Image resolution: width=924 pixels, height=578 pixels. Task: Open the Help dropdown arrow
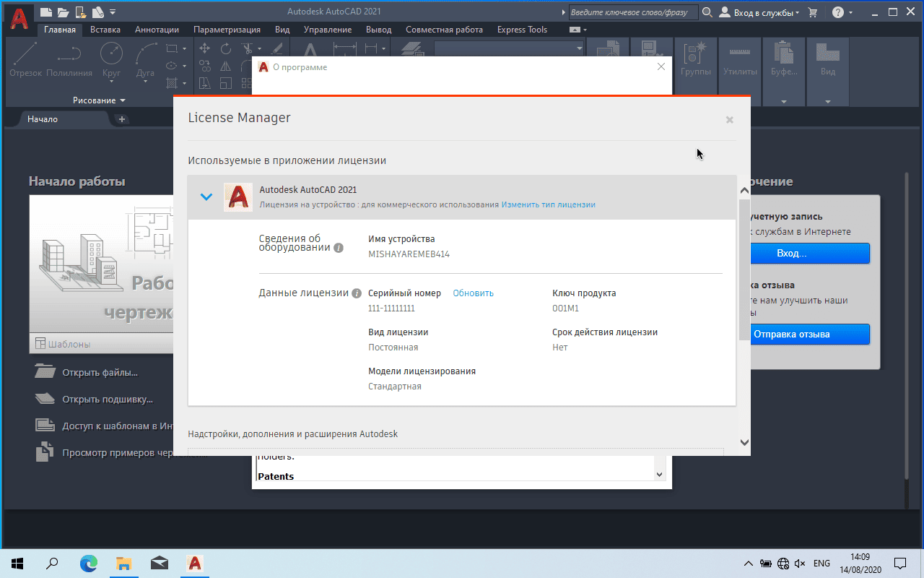point(850,12)
